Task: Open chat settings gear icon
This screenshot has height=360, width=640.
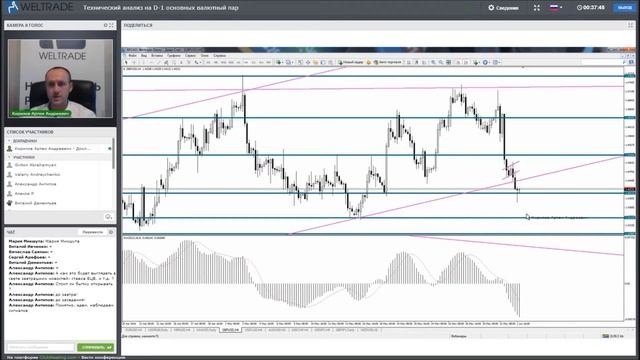Action: 111,232
